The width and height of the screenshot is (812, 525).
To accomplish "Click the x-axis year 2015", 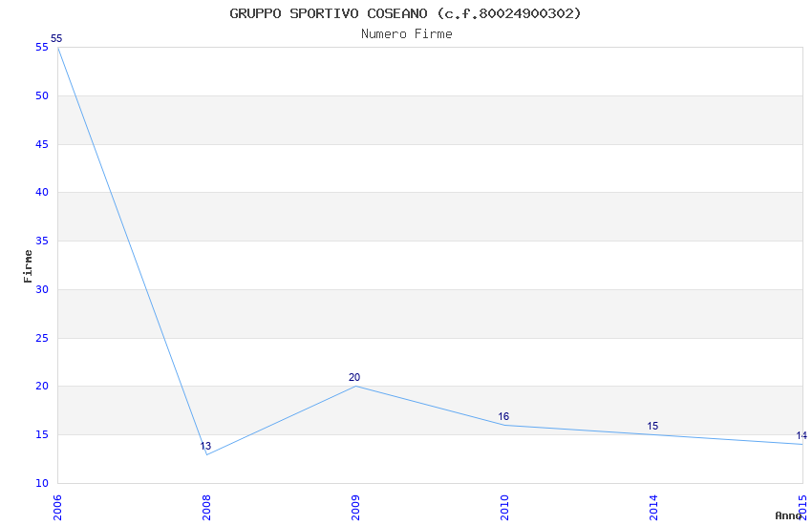I will (802, 508).
